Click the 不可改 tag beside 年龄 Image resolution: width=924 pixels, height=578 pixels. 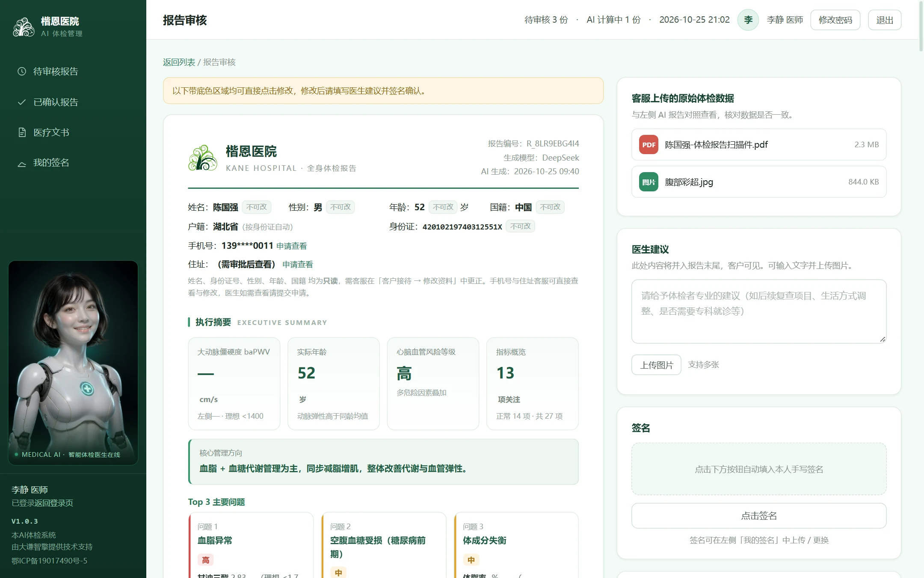click(x=443, y=207)
